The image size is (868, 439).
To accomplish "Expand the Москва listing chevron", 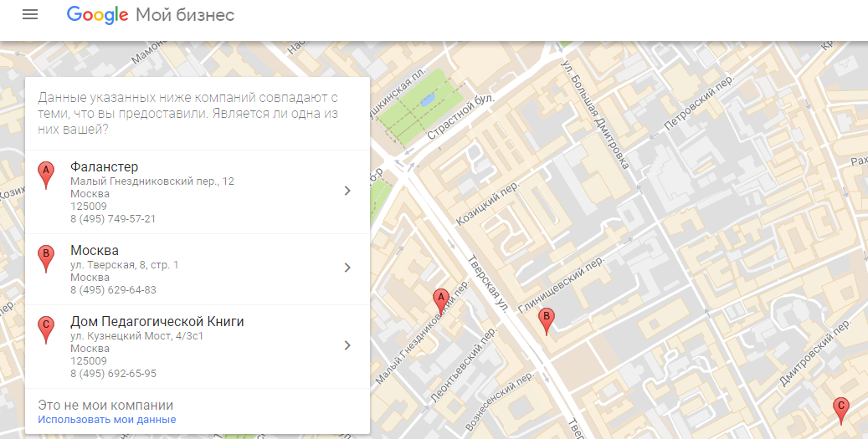I will click(x=347, y=268).
